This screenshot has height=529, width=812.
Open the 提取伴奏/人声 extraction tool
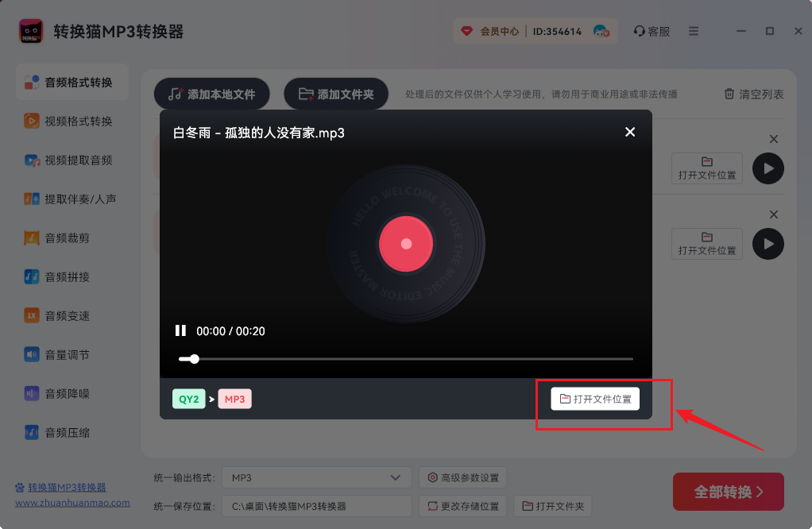(x=72, y=199)
